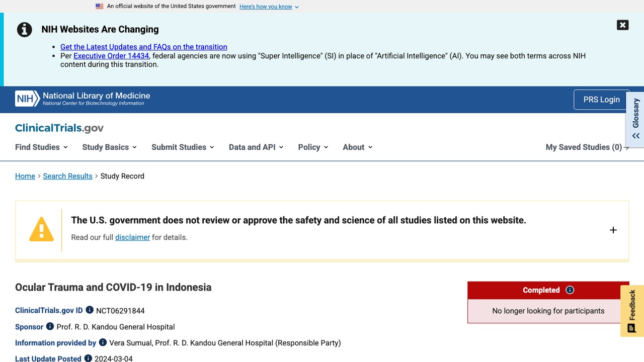Click info icon next to Last Update Posted
Viewport: 644px width, 362px height.
(88, 358)
